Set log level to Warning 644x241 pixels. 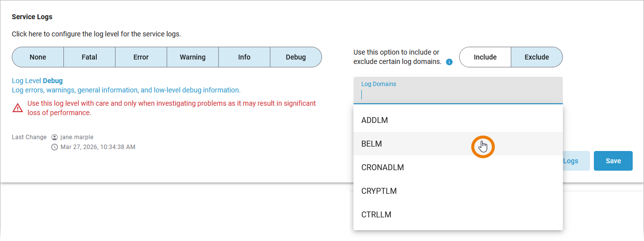click(193, 57)
